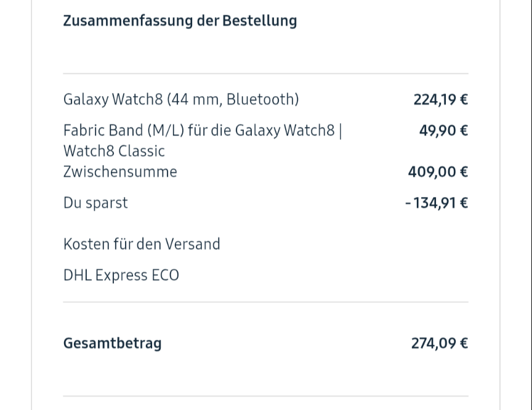Image resolution: width=532 pixels, height=410 pixels.
Task: Click the Gesamtbetrag label
Action: click(x=112, y=343)
